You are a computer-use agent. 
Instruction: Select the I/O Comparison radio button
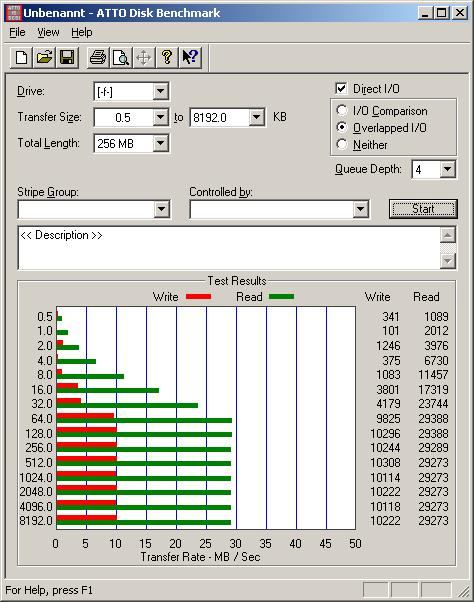pos(342,111)
